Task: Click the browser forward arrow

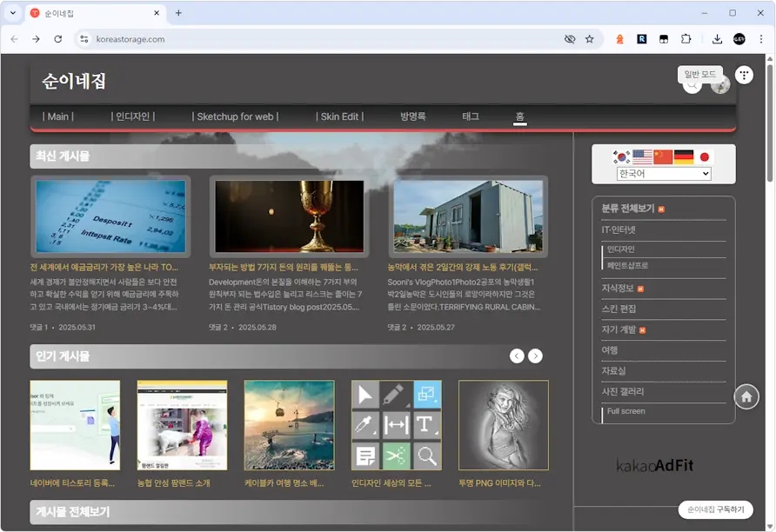Action: coord(37,39)
